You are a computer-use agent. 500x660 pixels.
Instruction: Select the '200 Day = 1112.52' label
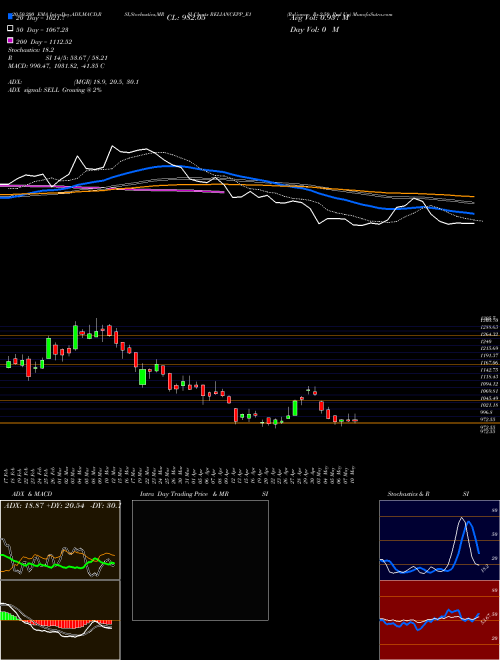44,42
